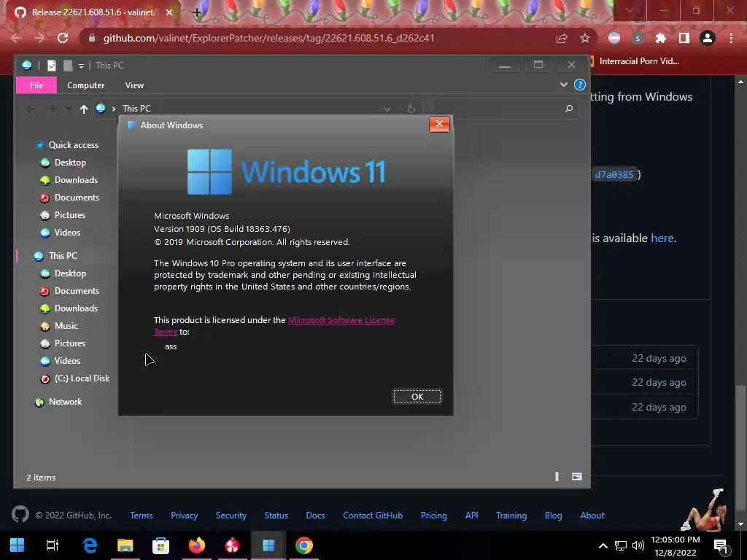
Task: Click Chrome back navigation arrow
Action: pyautogui.click(x=16, y=38)
